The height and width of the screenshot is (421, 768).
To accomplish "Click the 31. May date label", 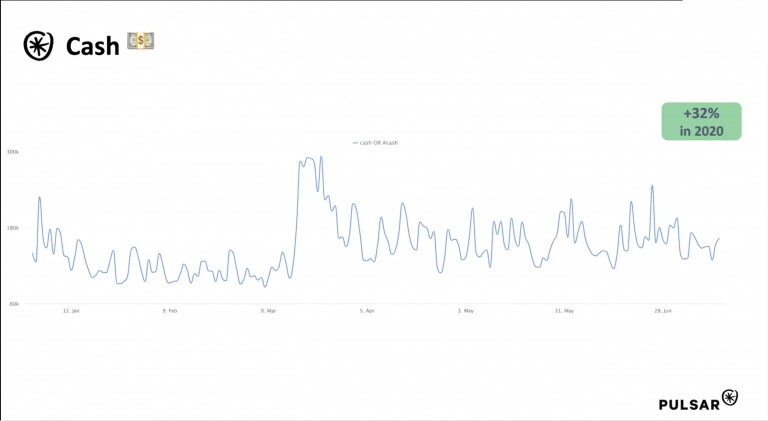I will pyautogui.click(x=565, y=311).
